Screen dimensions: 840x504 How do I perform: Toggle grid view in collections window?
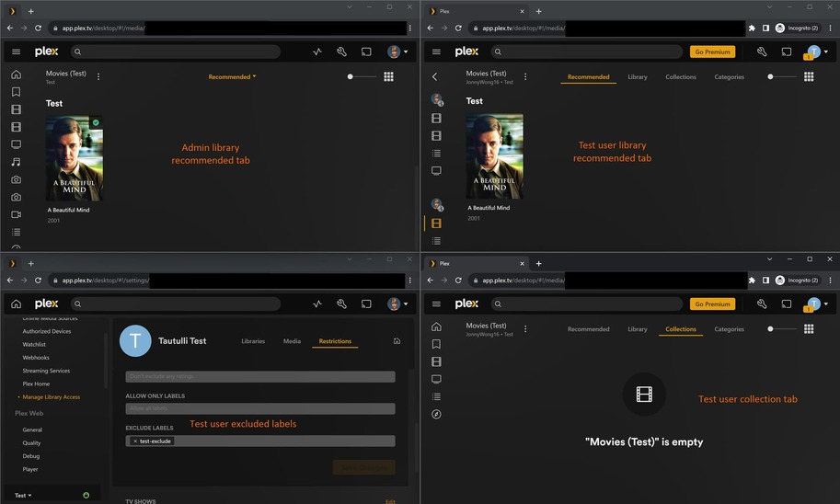click(809, 329)
